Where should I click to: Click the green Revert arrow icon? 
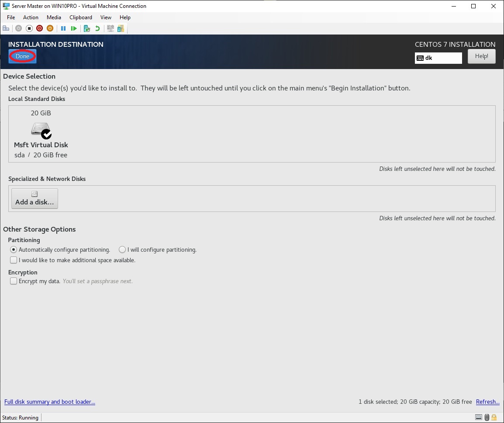(97, 28)
